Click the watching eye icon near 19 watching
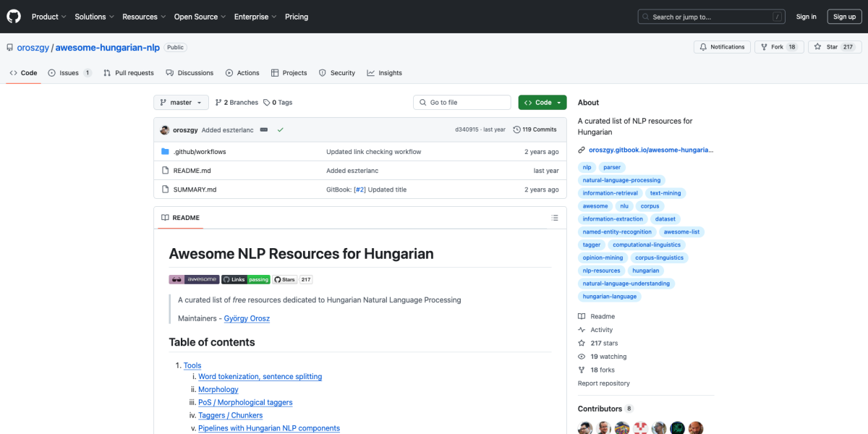The height and width of the screenshot is (434, 868). click(583, 356)
